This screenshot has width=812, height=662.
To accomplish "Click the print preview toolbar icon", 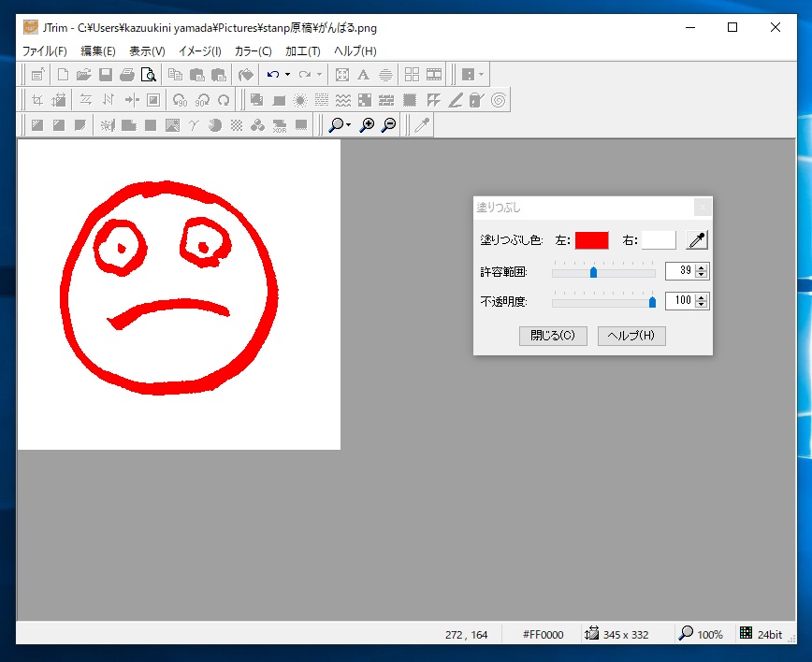I will [148, 75].
